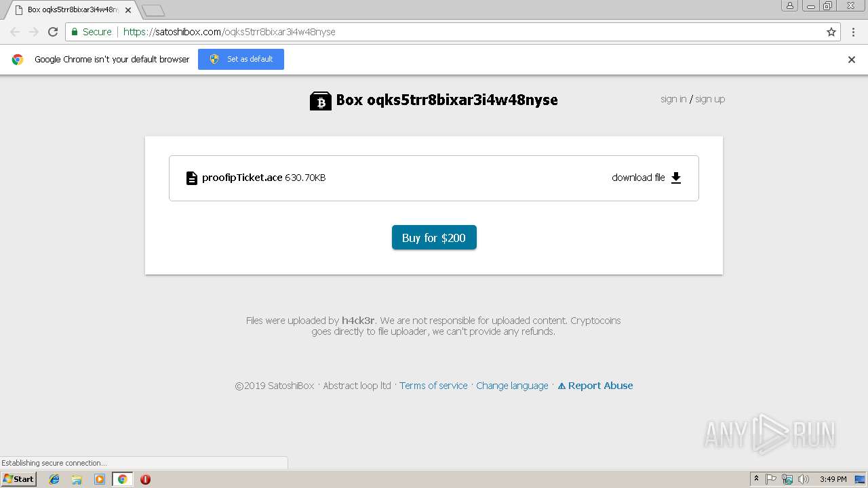Dismiss the default browser notification bar
The image size is (868, 488).
pos(852,60)
